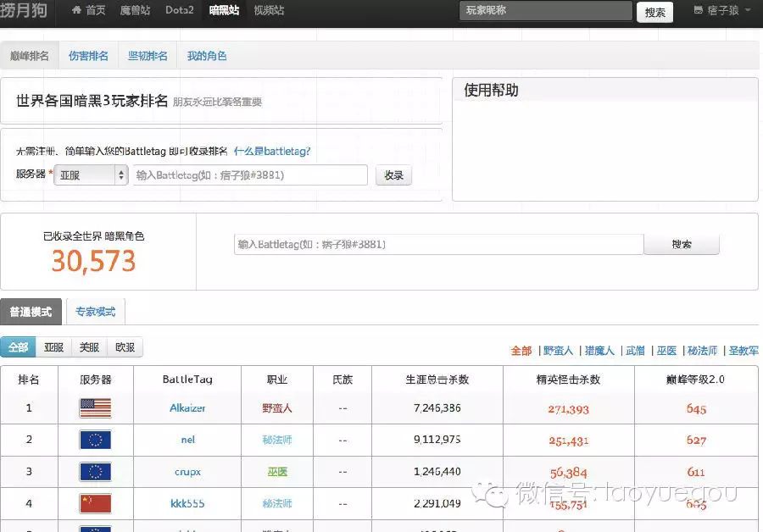Click the 搜索 button beside Battletag input

[x=682, y=244]
